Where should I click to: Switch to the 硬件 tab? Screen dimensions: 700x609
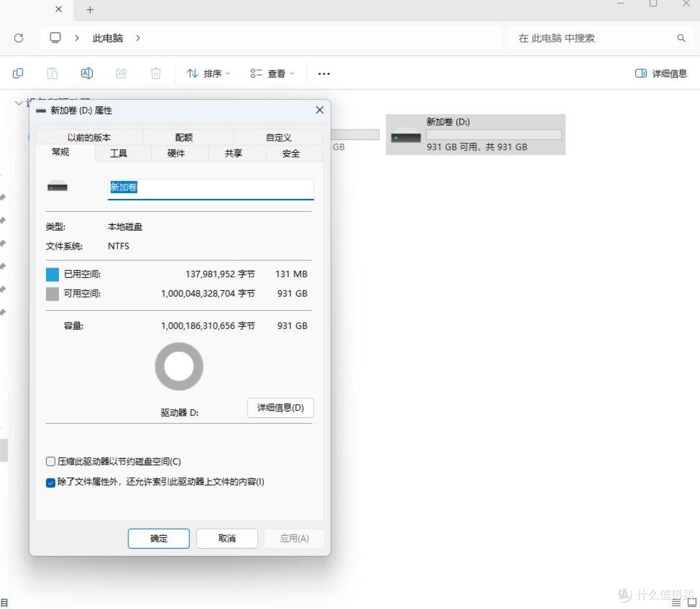pyautogui.click(x=176, y=154)
